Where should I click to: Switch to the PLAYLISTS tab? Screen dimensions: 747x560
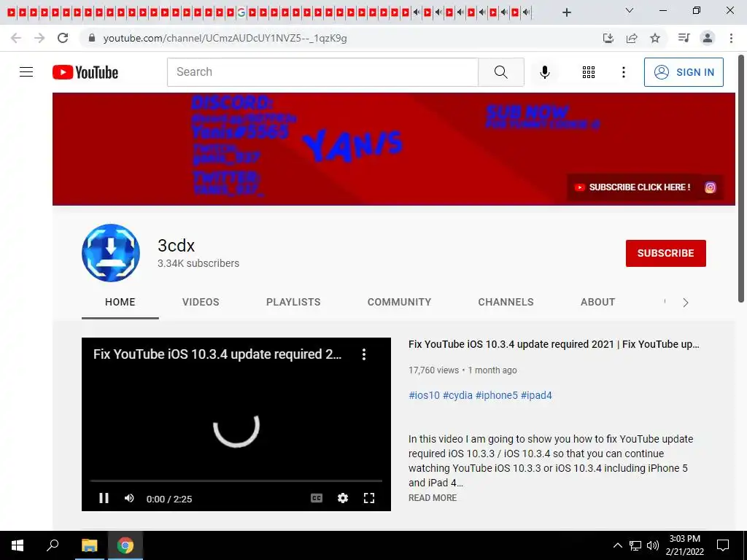(x=293, y=302)
